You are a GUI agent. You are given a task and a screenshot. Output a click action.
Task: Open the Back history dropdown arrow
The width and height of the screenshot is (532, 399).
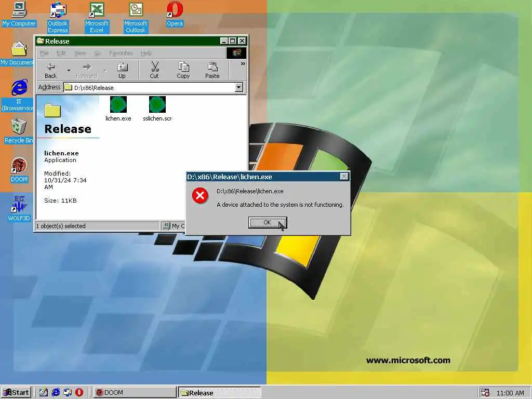coord(69,71)
